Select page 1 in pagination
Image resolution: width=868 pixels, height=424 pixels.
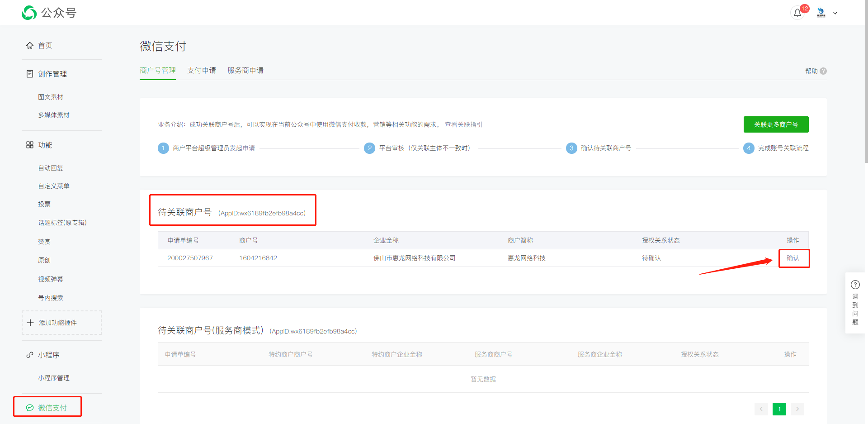point(779,409)
